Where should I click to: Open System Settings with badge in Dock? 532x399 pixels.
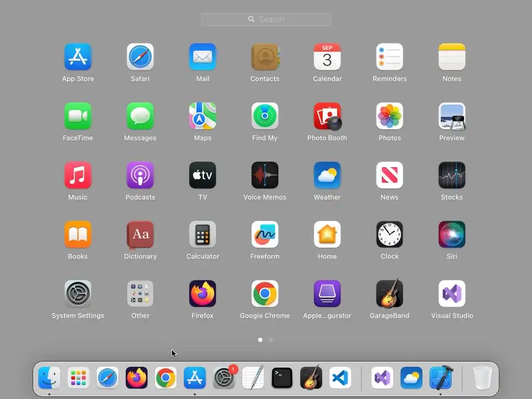[x=224, y=378]
